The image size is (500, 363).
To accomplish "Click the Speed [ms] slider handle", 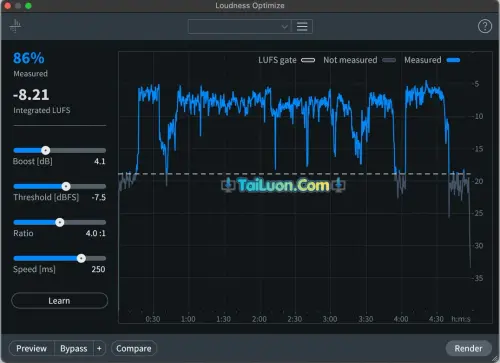I will point(81,258).
